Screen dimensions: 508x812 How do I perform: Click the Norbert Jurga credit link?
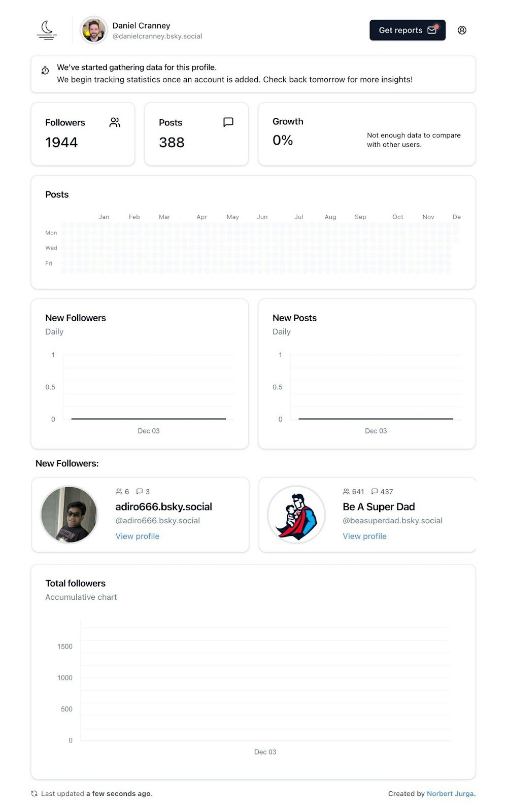(x=450, y=793)
